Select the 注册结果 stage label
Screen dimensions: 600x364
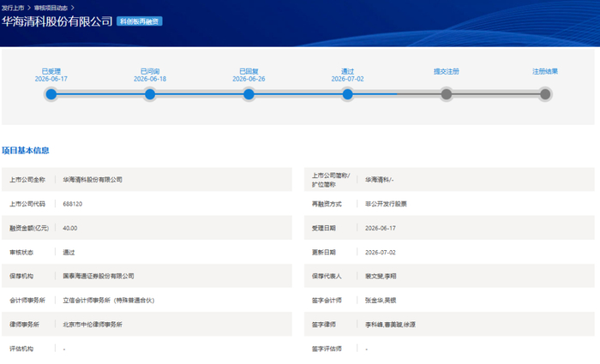coord(545,71)
